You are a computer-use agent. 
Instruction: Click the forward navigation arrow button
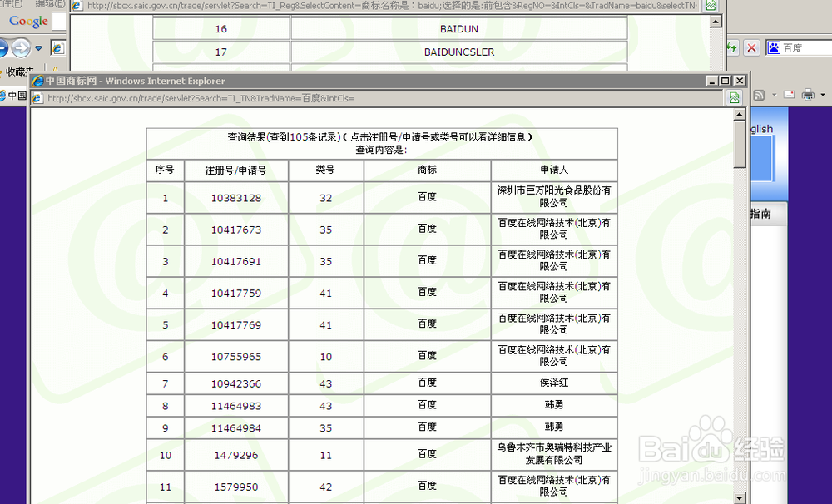[x=19, y=47]
